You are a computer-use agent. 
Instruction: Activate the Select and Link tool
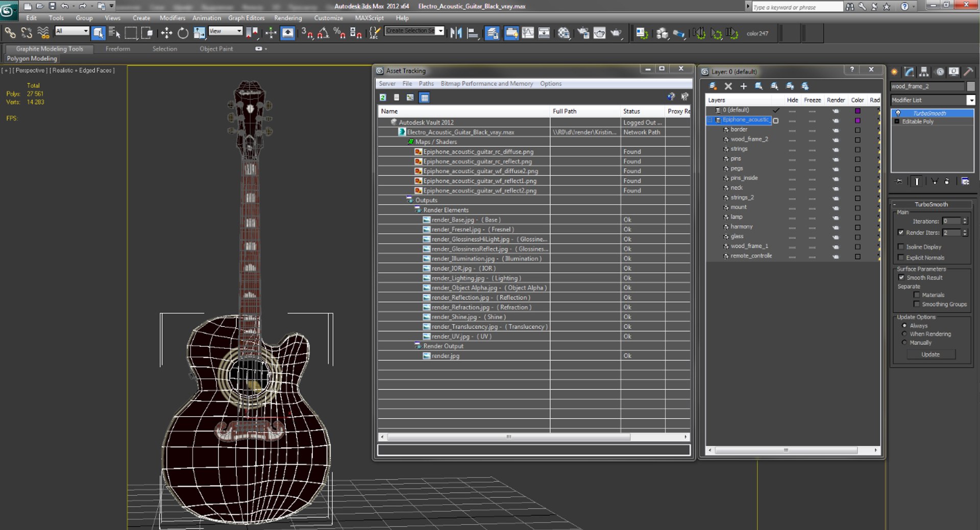point(10,33)
